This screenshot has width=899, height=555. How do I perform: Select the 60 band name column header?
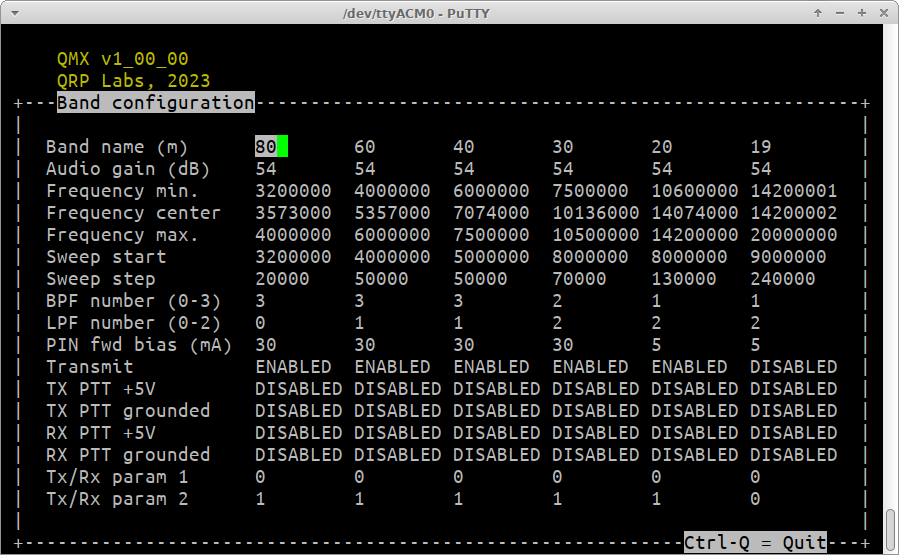[364, 147]
